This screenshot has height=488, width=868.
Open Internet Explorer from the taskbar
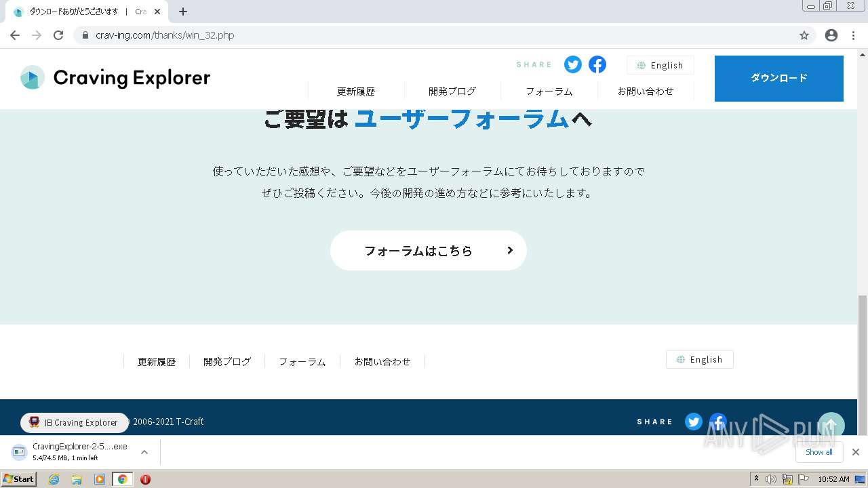[54, 479]
